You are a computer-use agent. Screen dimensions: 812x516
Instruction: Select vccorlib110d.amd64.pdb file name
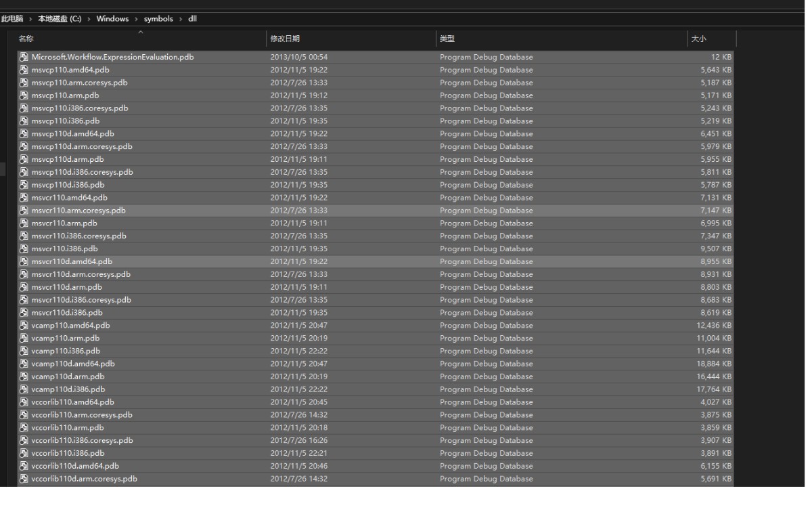tap(75, 467)
